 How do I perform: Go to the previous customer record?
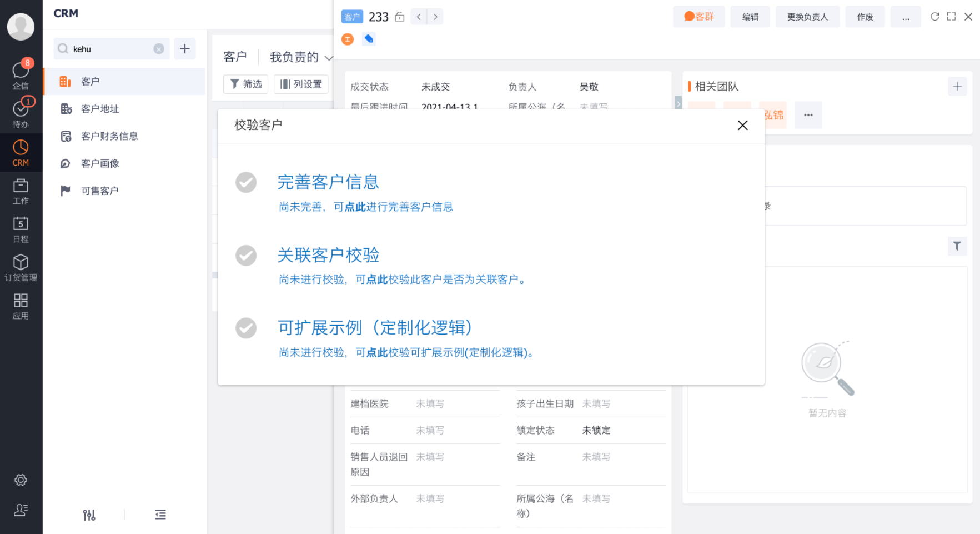[419, 17]
